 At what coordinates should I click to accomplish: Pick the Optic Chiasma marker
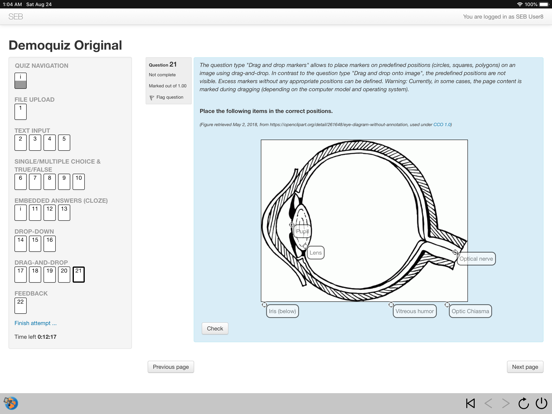pyautogui.click(x=470, y=311)
